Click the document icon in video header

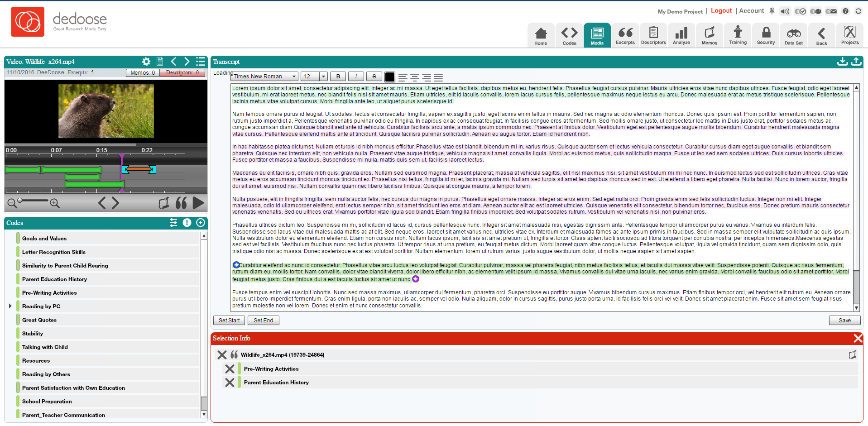(160, 62)
